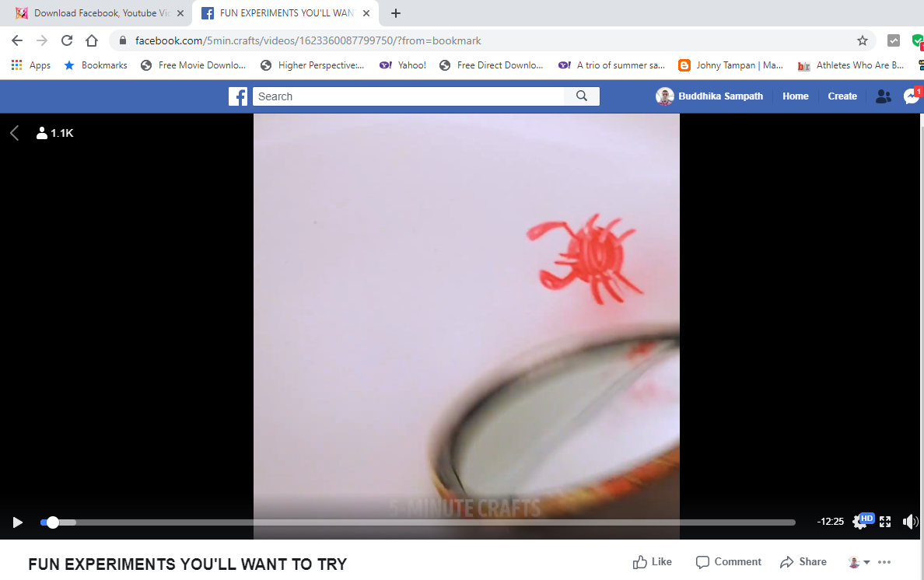Open the Create menu
The image size is (924, 580).
842,96
